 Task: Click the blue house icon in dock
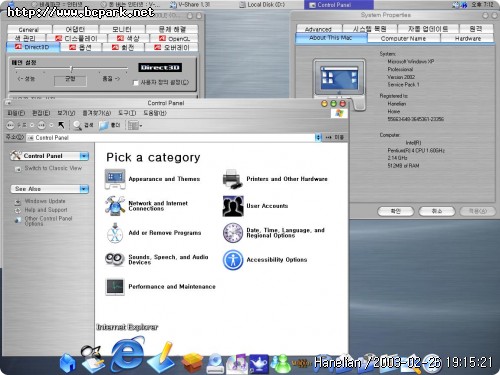(68, 363)
